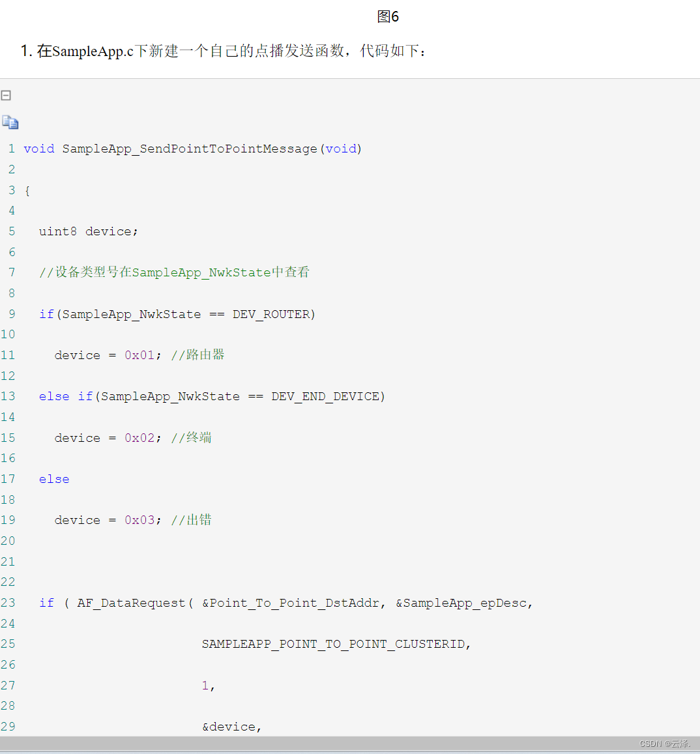Click the '//路由器' comment
700x754 pixels.
pyautogui.click(x=198, y=355)
